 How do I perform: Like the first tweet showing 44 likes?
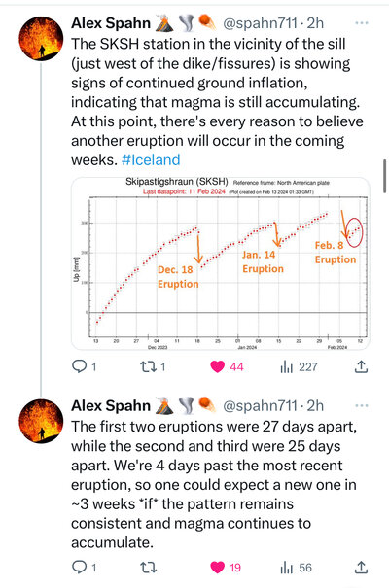coord(227,366)
